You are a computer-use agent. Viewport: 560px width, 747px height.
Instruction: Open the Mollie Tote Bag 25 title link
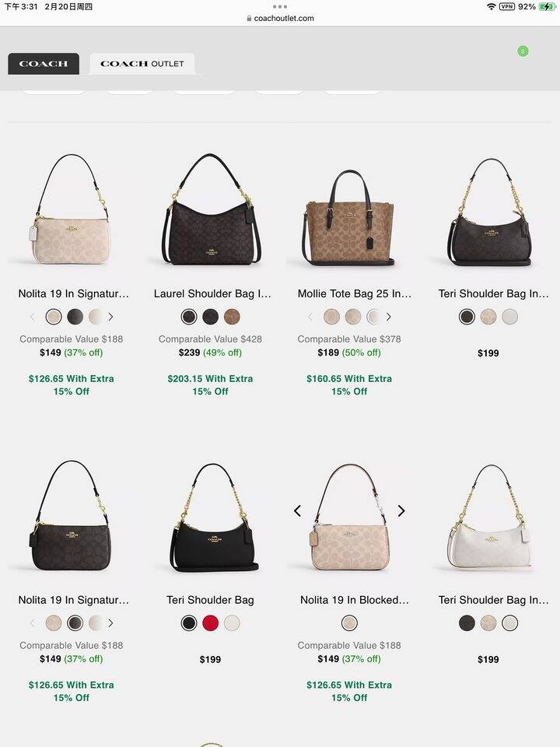[355, 294]
